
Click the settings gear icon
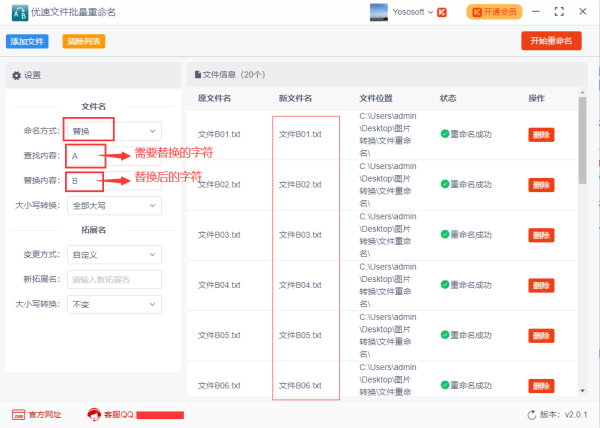(x=16, y=75)
